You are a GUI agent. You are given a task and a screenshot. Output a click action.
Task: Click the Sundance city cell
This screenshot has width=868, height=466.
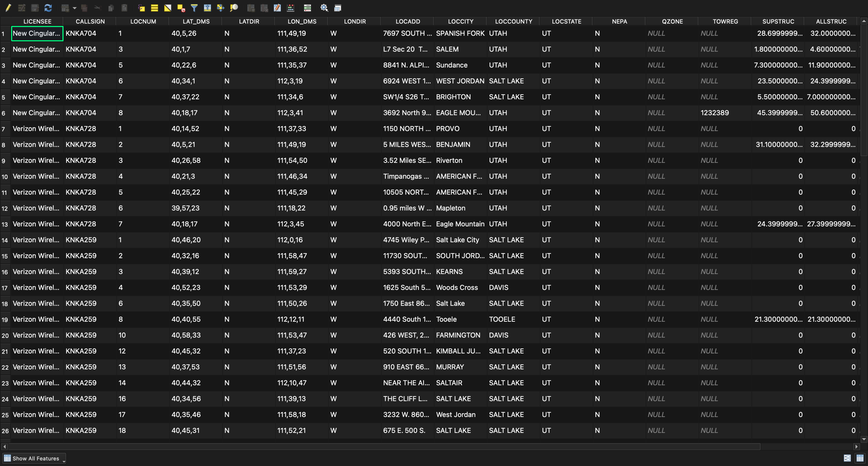coord(460,65)
